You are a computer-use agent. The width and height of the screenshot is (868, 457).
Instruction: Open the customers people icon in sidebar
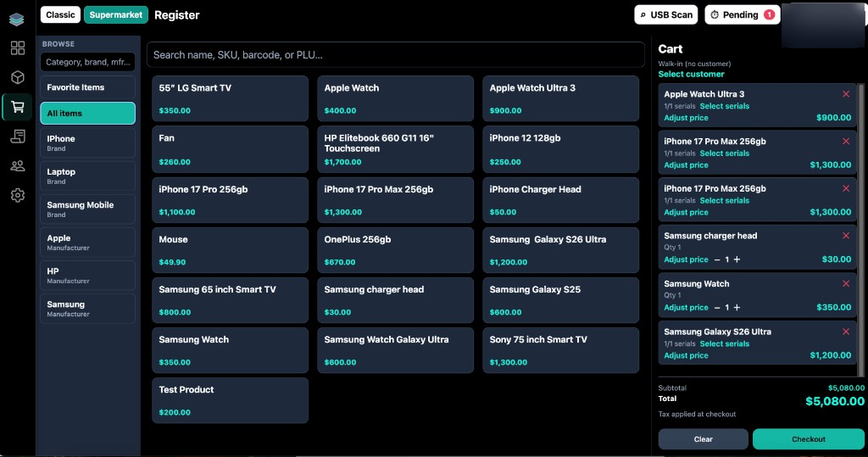[18, 165]
